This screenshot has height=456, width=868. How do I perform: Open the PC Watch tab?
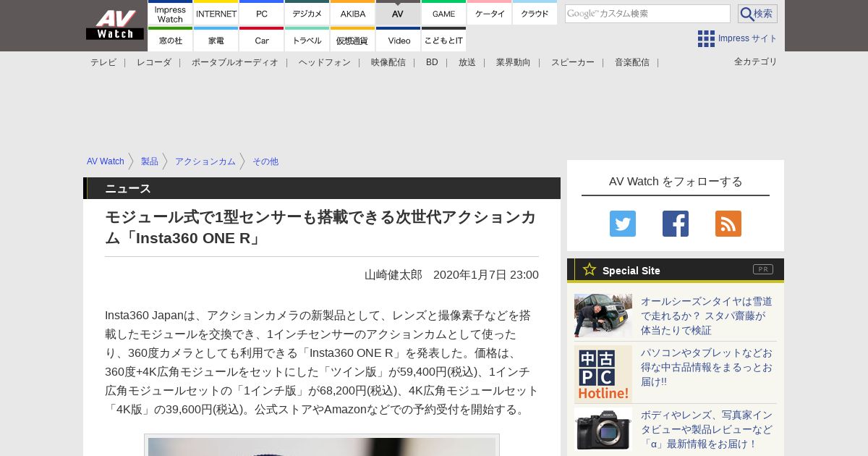(x=262, y=12)
